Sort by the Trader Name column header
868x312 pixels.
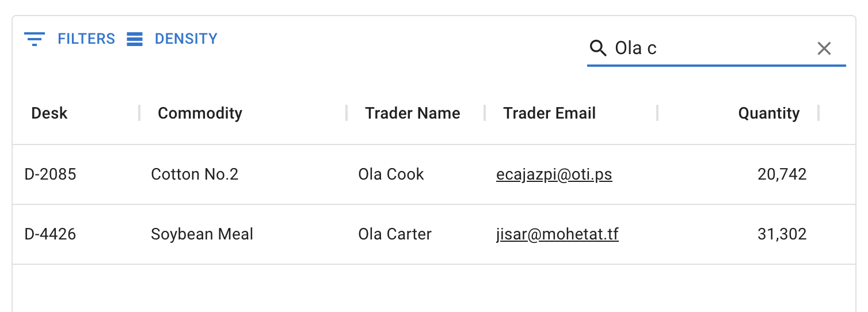tap(412, 113)
